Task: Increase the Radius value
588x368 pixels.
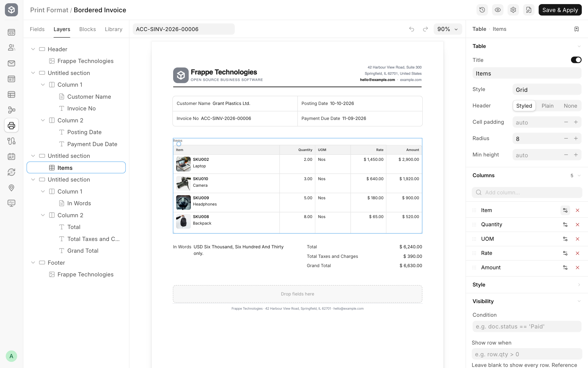Action: tap(576, 138)
